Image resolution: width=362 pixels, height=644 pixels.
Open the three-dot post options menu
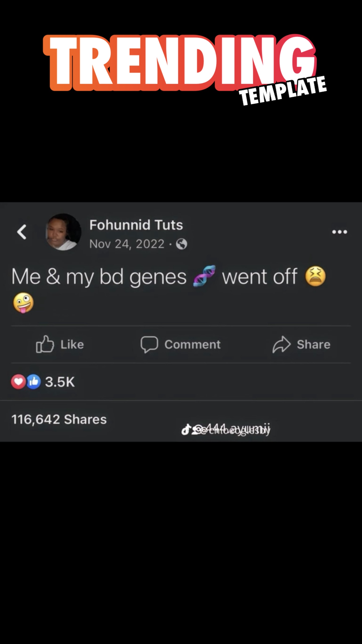[x=340, y=232]
